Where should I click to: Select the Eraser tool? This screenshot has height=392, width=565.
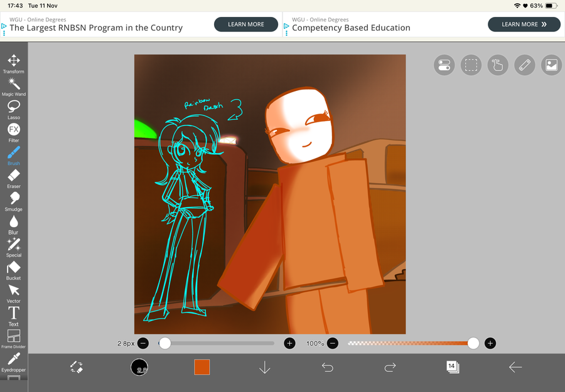14,179
